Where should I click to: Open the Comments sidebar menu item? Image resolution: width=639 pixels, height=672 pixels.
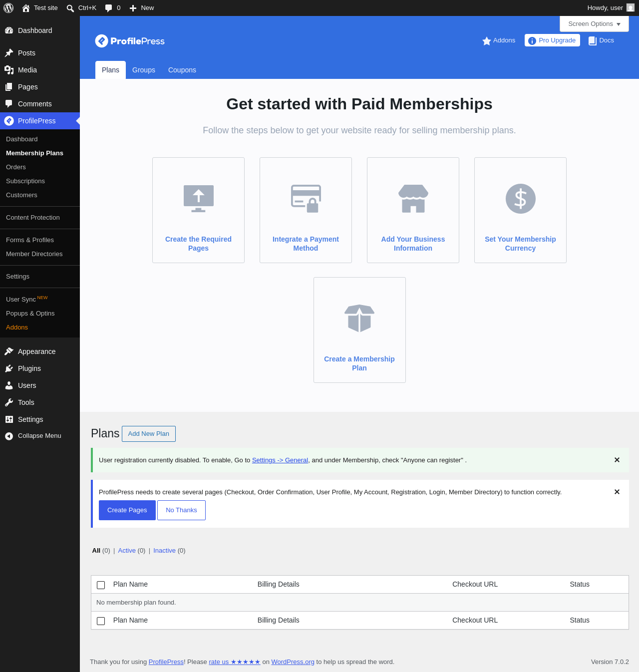click(x=40, y=104)
